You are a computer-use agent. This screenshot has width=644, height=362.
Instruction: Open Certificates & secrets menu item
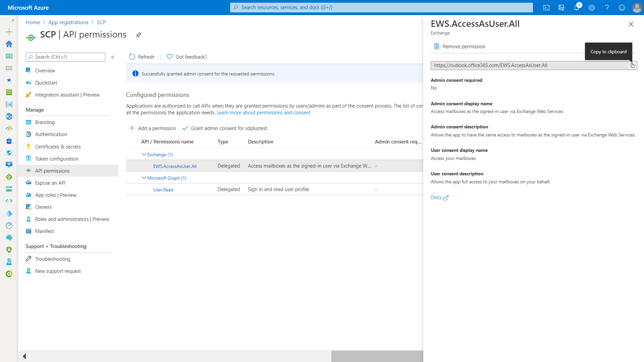pos(58,147)
